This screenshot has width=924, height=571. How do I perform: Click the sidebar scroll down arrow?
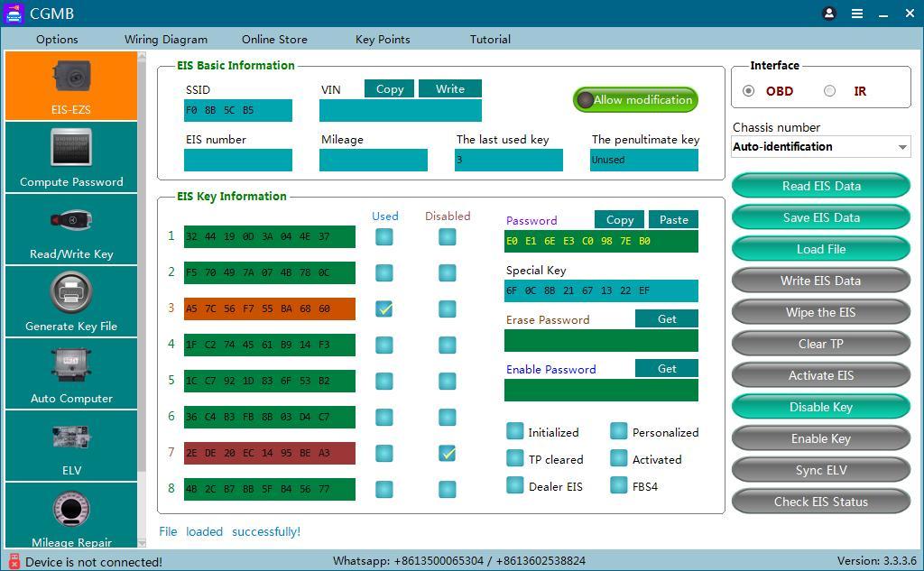142,543
